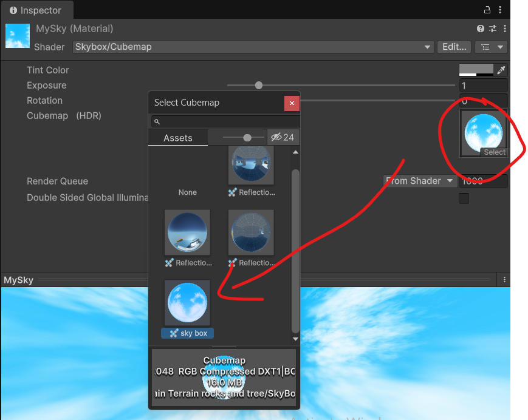528x420 pixels.
Task: Click the material presets sliders icon
Action: [493, 29]
